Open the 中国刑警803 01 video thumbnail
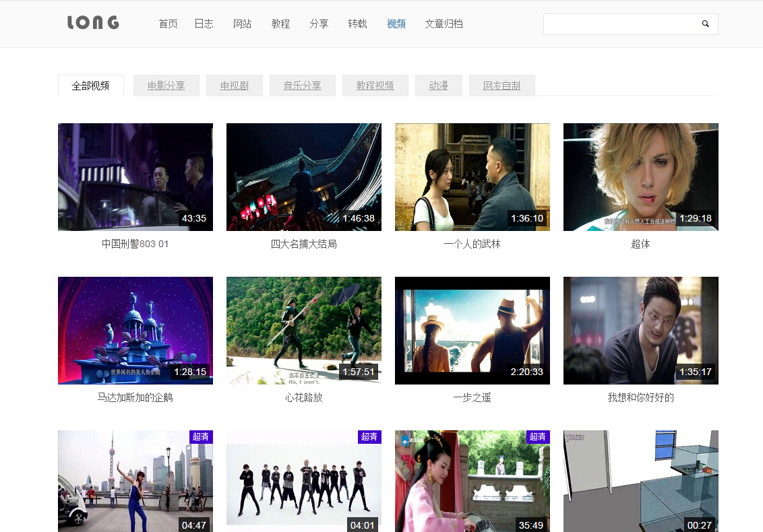 pos(135,177)
